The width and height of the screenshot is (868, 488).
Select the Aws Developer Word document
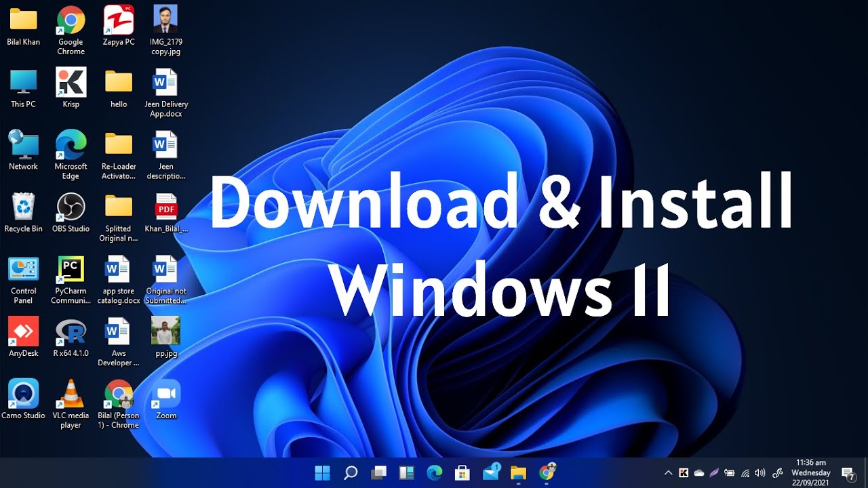119,342
